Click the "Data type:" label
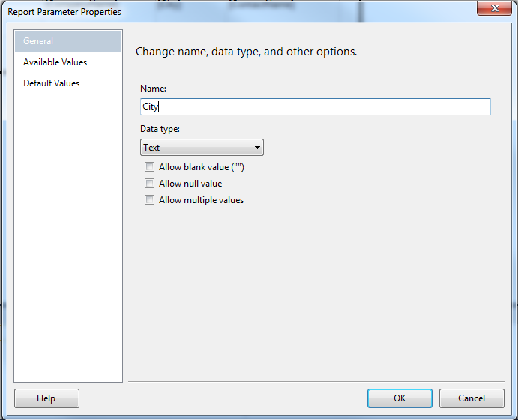This screenshot has width=518, height=420. point(160,129)
